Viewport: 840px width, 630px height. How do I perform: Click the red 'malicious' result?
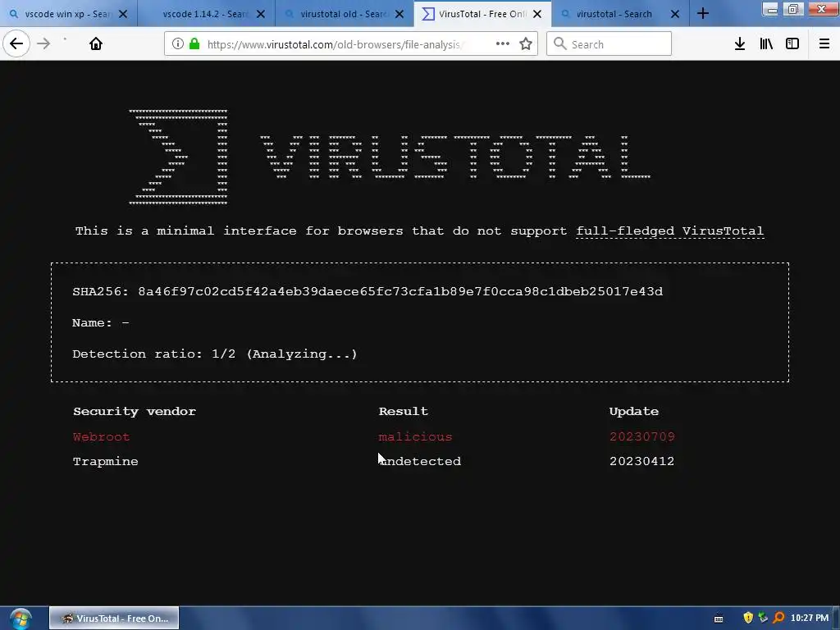[415, 436]
